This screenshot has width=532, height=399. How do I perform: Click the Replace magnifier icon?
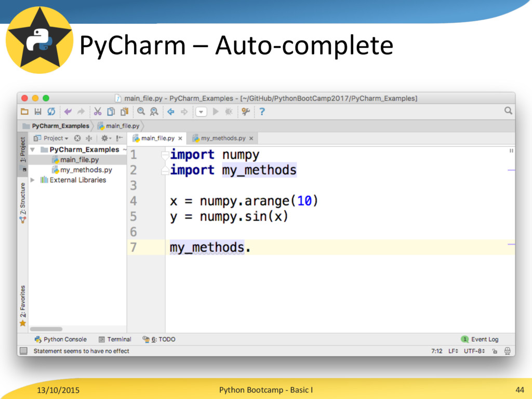[154, 112]
